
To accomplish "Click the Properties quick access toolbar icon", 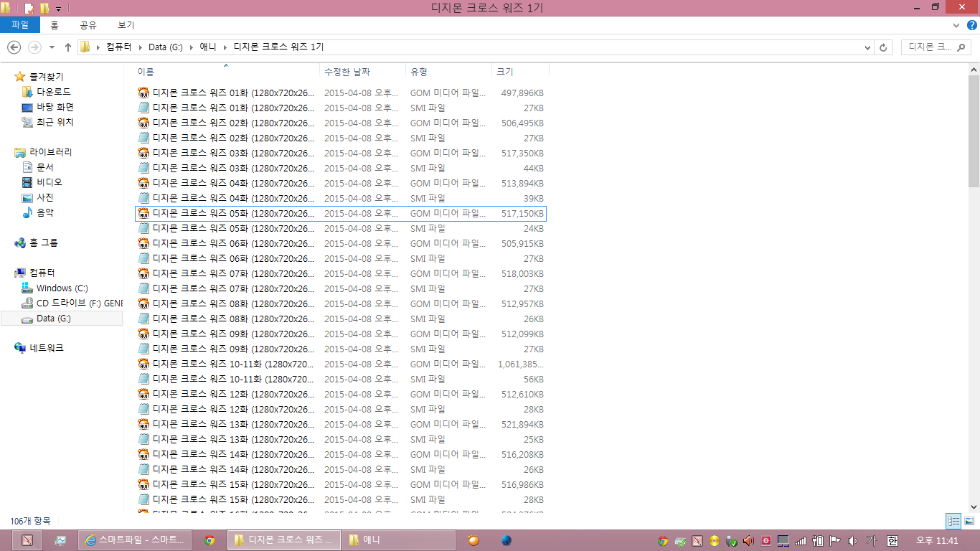I will click(x=29, y=8).
